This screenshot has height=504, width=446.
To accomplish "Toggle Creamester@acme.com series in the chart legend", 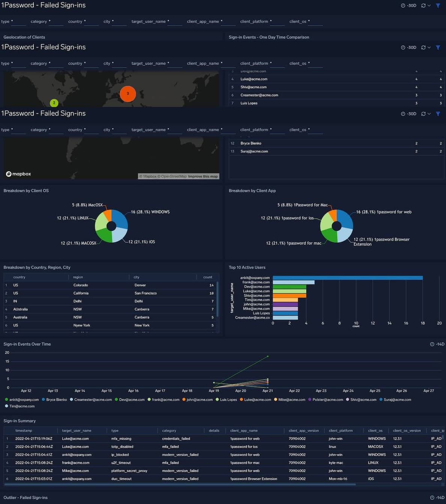I will pos(90,400).
